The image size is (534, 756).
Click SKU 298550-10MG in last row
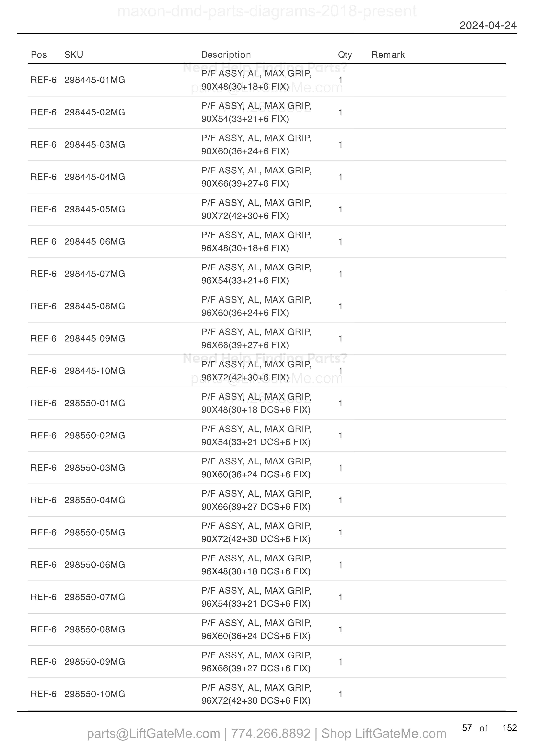click(x=95, y=694)
